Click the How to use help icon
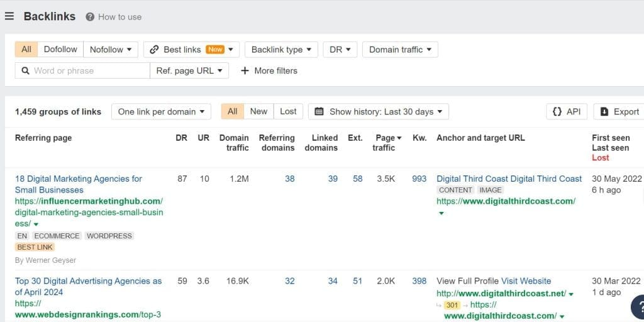Screen dimensions: 644x322 tap(90, 17)
